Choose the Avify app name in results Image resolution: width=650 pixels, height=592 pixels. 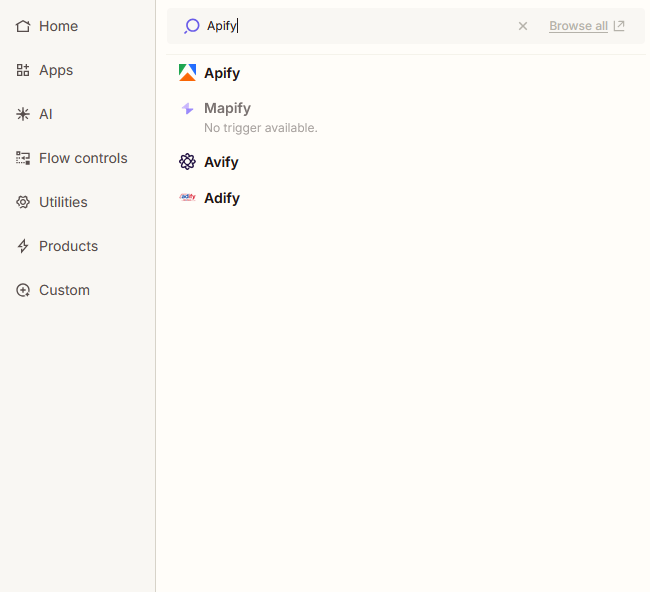[x=221, y=162]
